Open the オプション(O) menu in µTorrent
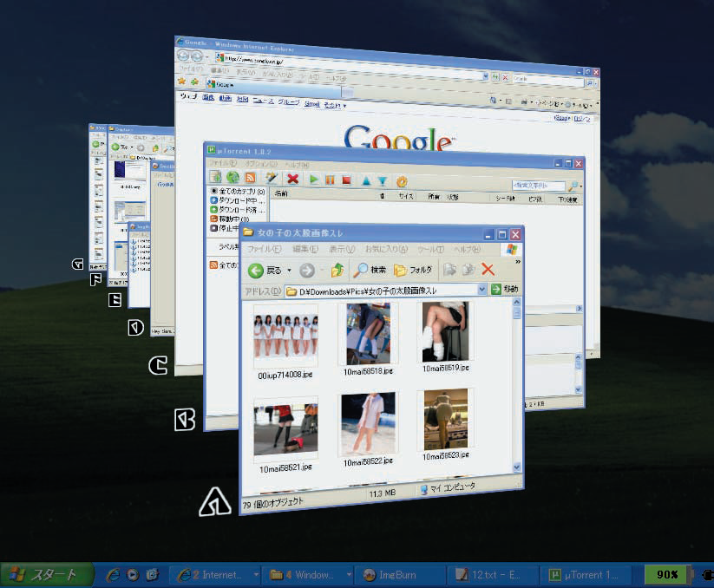714x588 pixels. click(x=261, y=163)
